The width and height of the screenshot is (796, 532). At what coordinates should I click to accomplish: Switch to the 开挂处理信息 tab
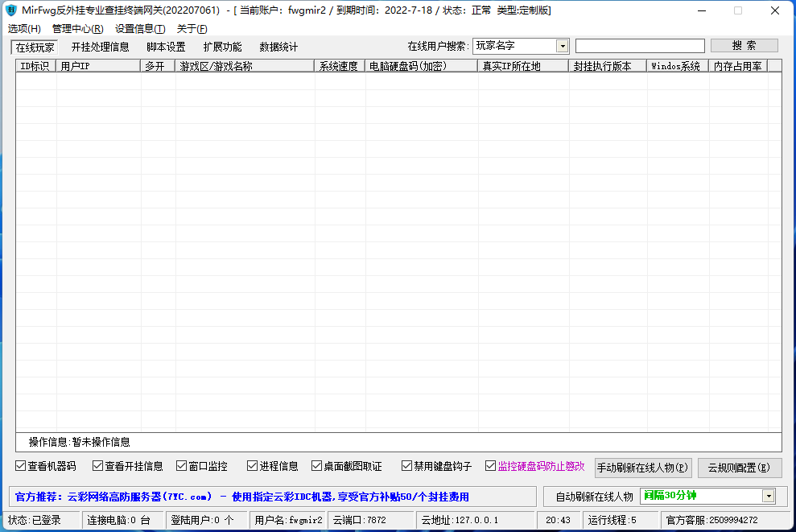point(100,47)
